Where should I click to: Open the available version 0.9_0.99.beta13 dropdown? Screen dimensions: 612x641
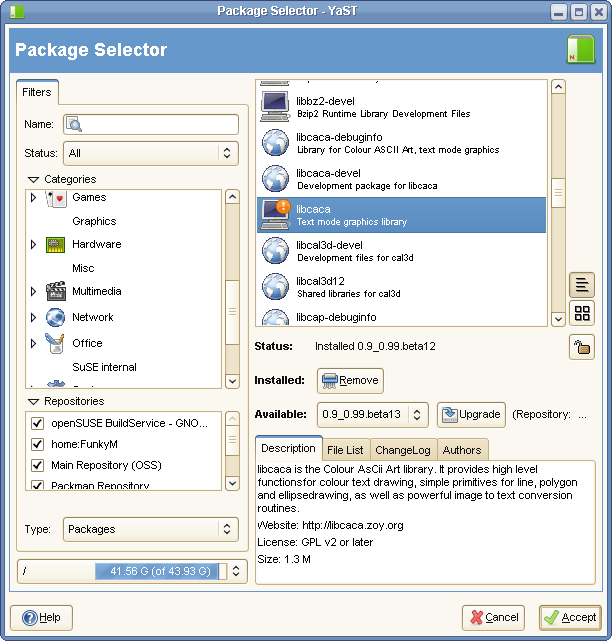click(373, 415)
